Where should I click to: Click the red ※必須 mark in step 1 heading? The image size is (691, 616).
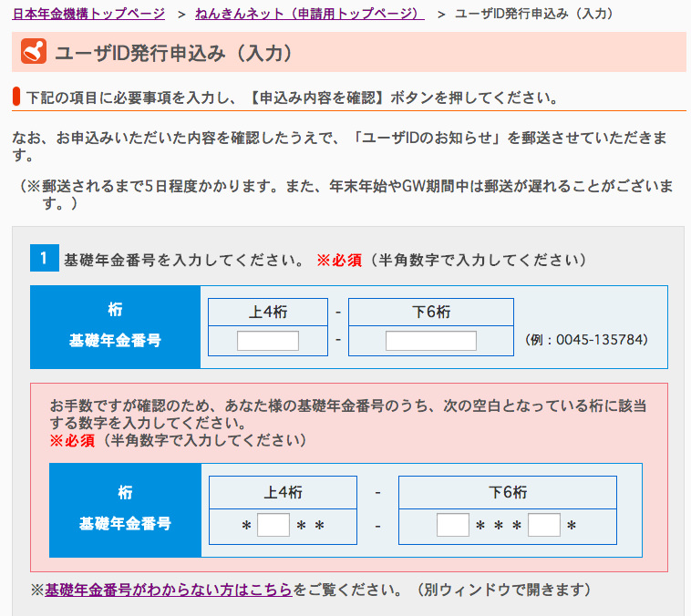(x=339, y=260)
